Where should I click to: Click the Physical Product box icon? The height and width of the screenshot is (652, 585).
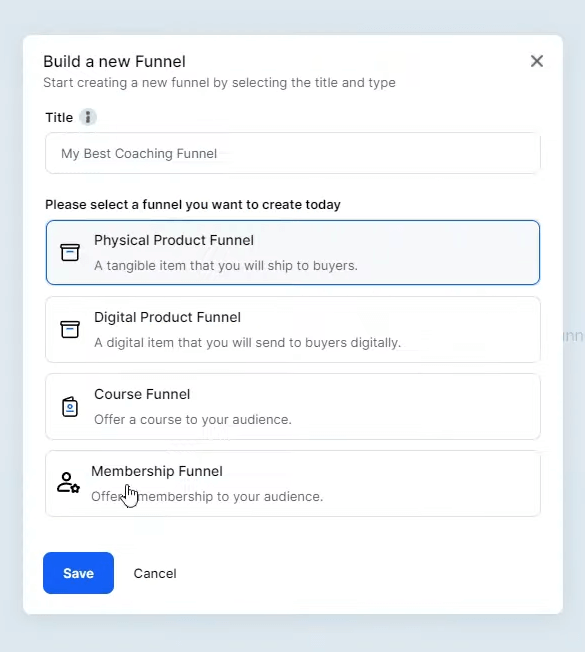(70, 252)
